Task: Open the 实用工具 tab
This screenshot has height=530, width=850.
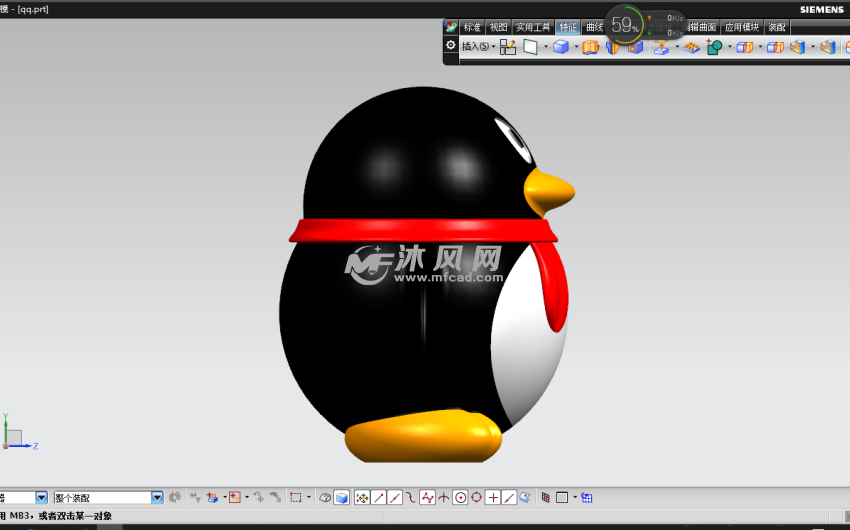Action: (533, 27)
